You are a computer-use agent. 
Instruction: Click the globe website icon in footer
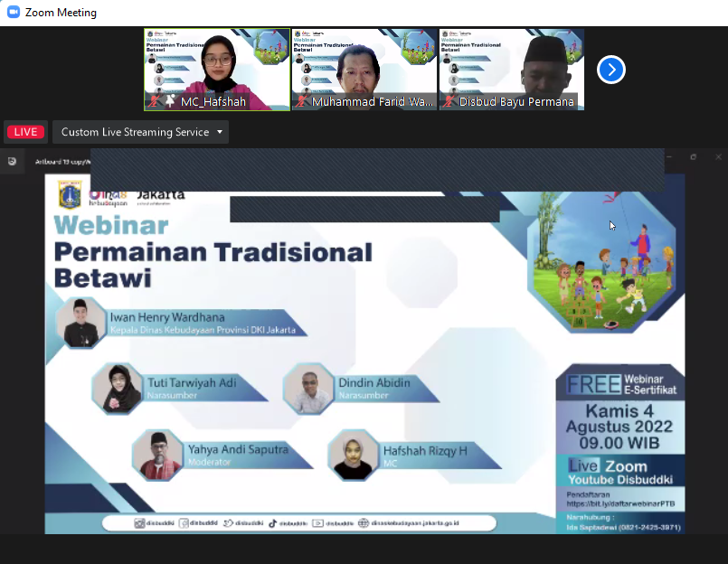coord(363,523)
